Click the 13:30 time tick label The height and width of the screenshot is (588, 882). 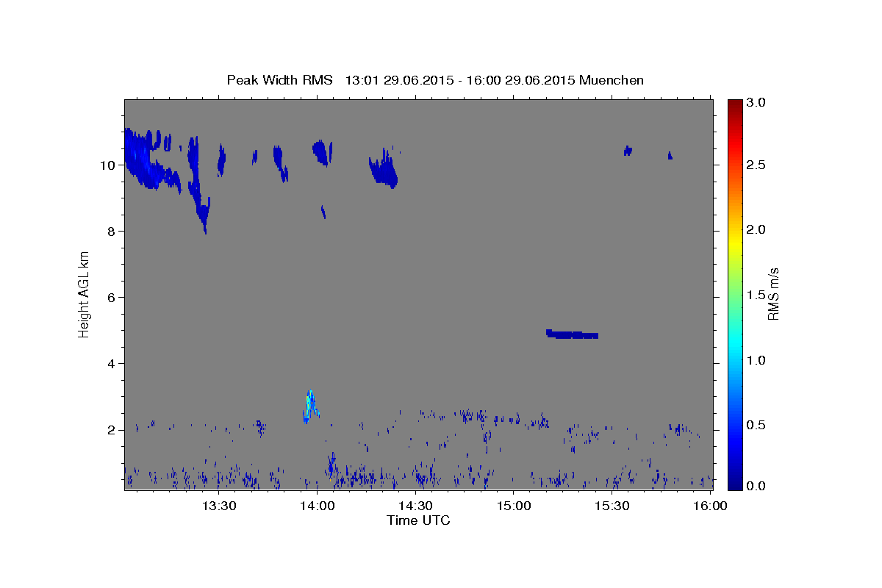(218, 506)
